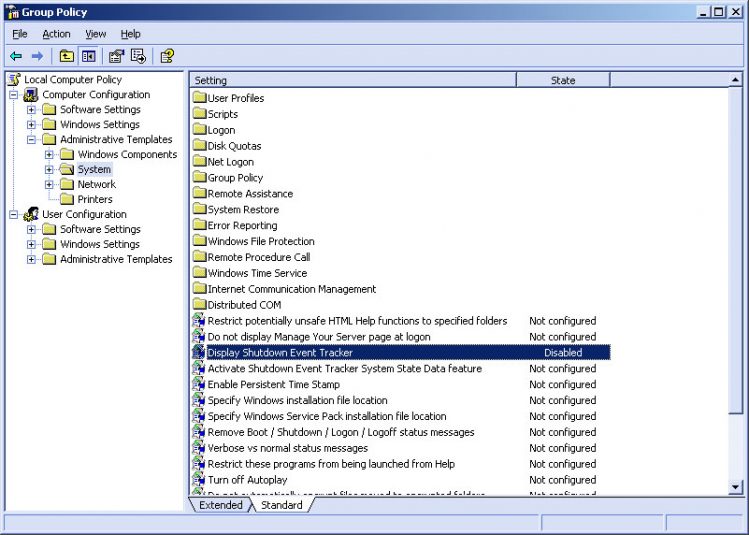
Task: Expand the Network tree node
Action: pos(50,185)
